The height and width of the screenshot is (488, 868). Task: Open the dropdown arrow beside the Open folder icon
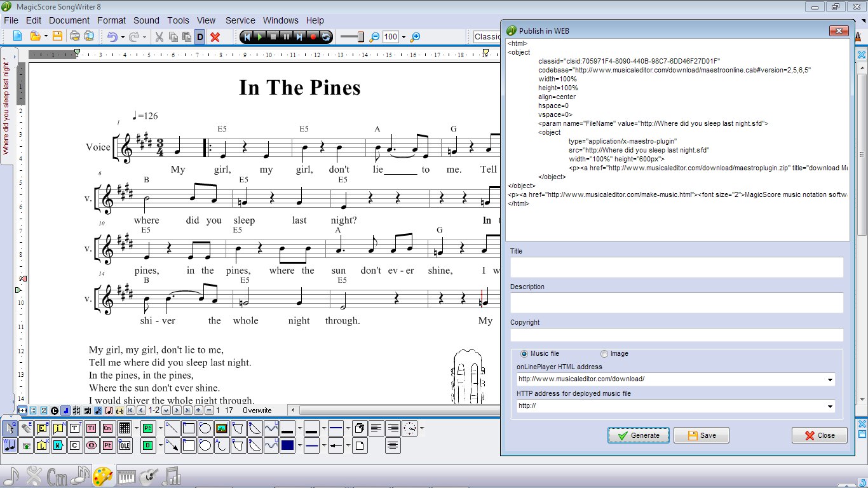[46, 37]
